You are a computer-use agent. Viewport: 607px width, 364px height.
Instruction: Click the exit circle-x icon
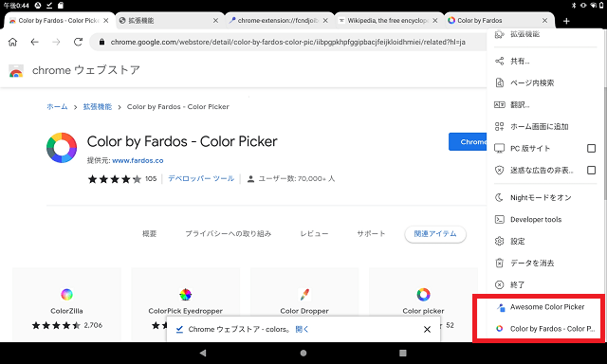(500, 284)
